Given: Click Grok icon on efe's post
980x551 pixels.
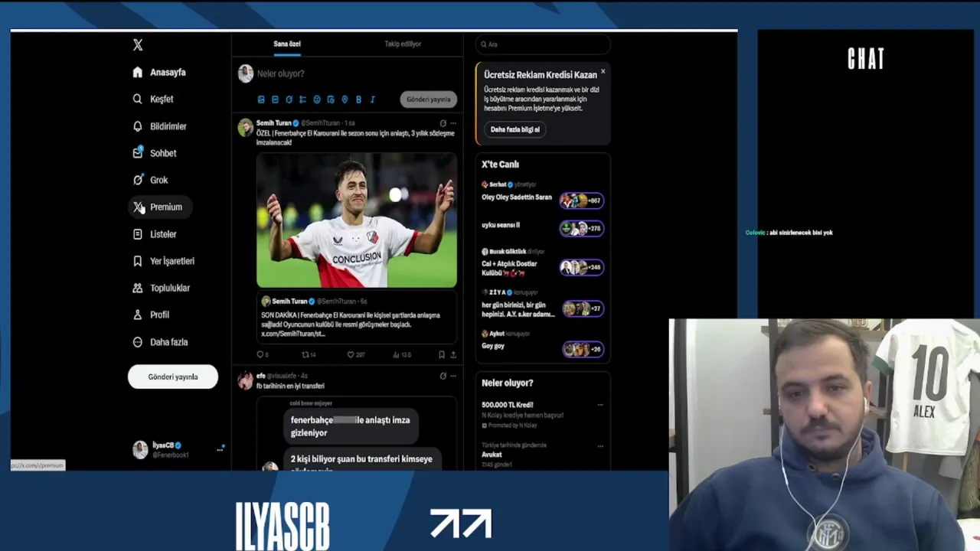Looking at the screenshot, I should tap(443, 376).
